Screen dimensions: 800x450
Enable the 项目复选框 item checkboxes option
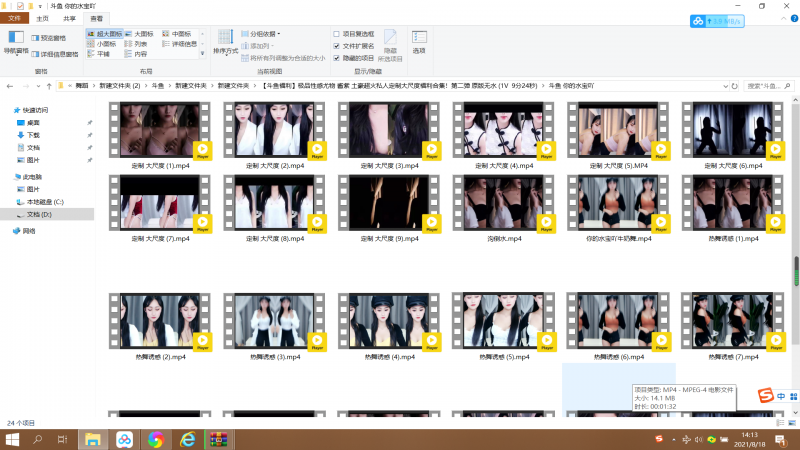337,33
